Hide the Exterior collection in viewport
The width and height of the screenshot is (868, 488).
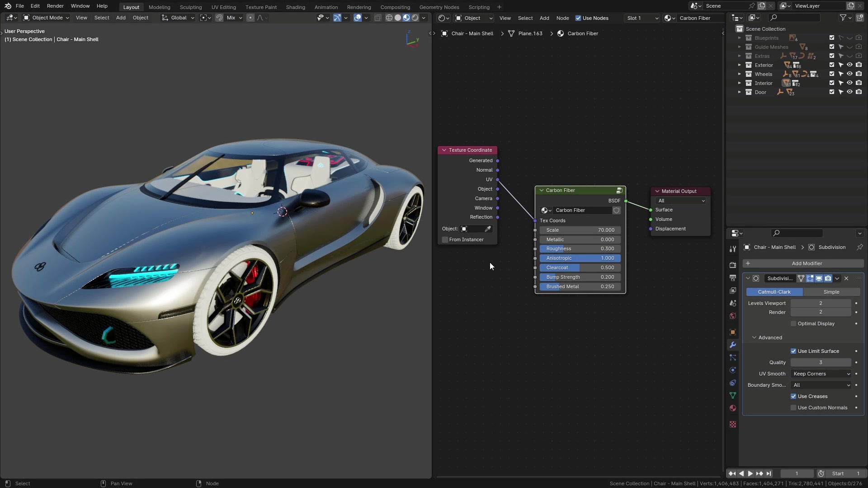pos(850,65)
